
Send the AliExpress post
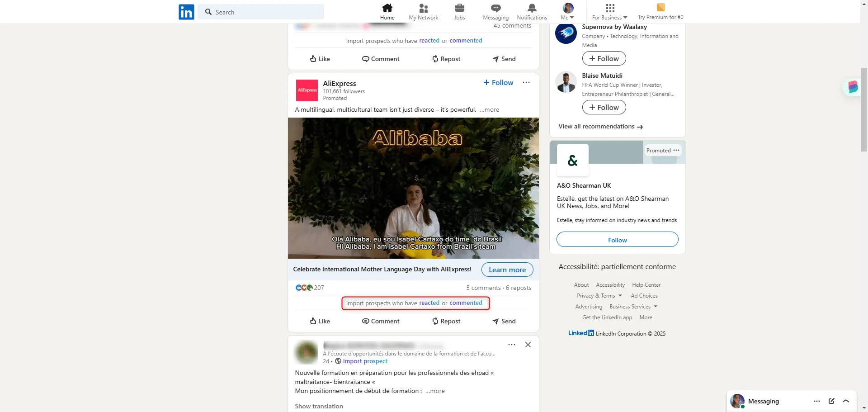click(504, 321)
